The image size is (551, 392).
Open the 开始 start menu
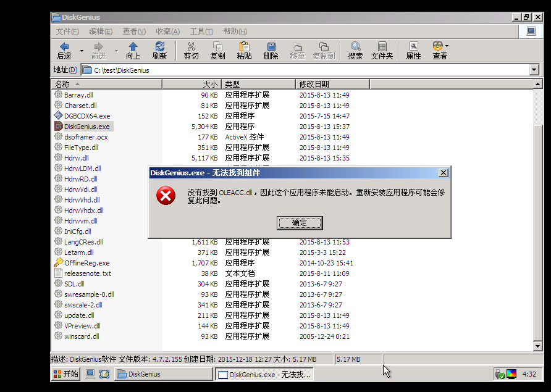pos(65,374)
